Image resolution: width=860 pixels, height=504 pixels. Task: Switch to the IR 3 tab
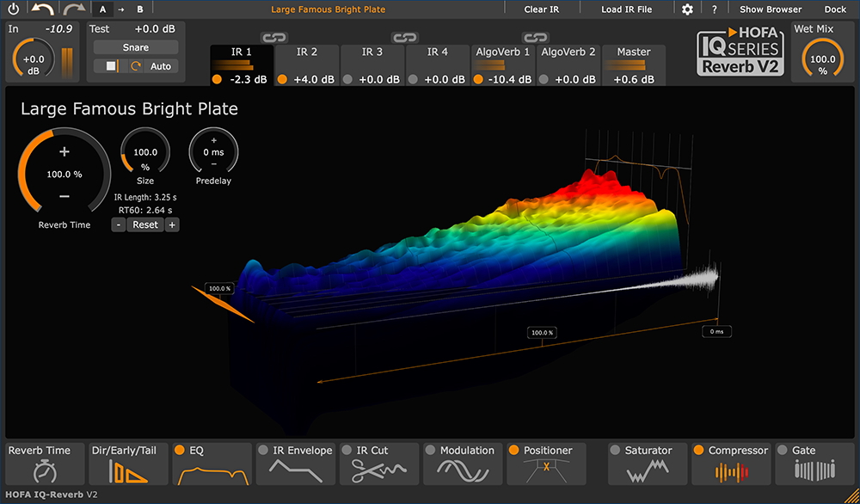tap(372, 52)
